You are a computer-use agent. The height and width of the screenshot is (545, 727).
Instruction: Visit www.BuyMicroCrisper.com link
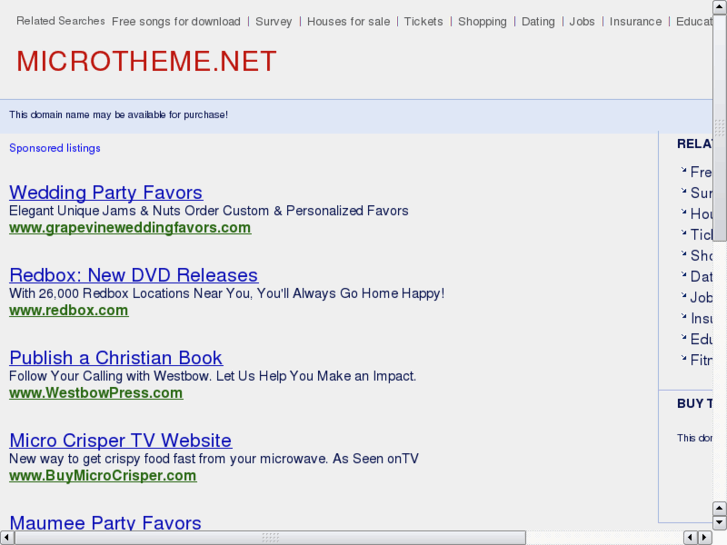pos(103,475)
